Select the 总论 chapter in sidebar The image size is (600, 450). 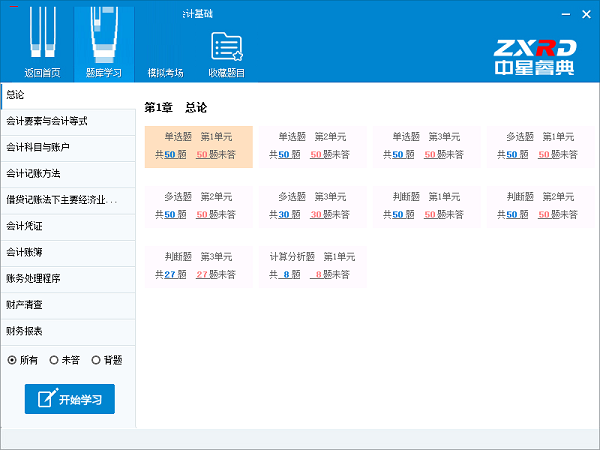66,95
